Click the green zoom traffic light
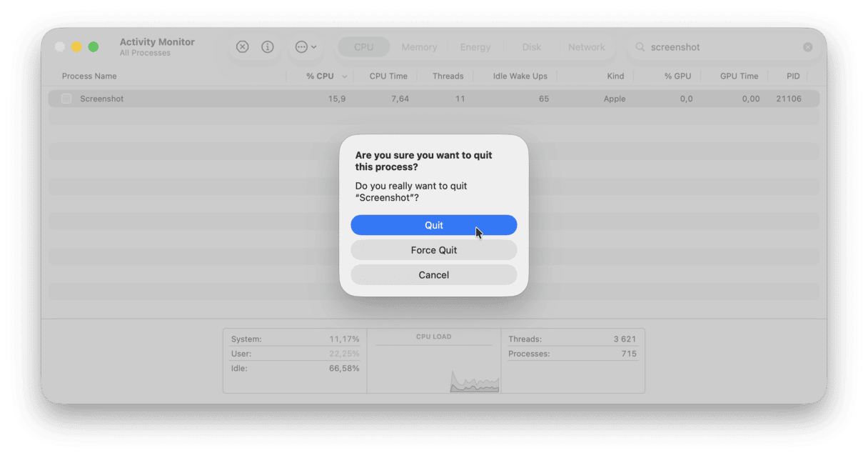Viewport: 868px width, 458px height. pos(93,45)
